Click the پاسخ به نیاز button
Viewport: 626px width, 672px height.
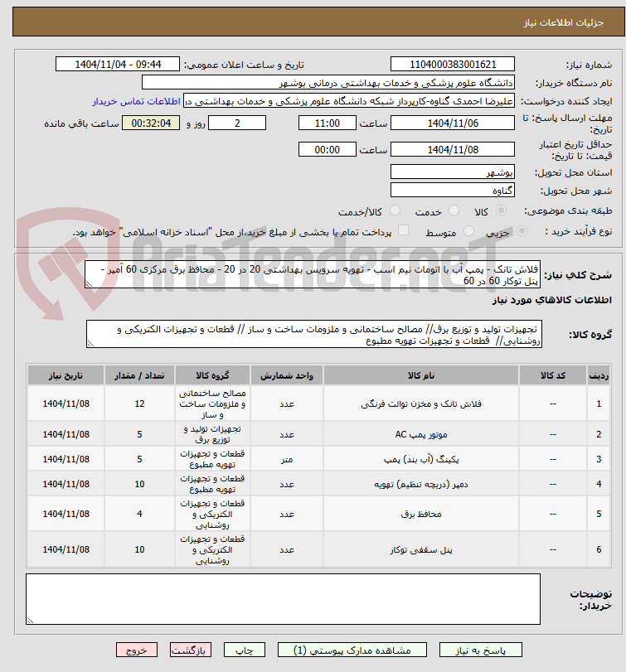(481, 650)
